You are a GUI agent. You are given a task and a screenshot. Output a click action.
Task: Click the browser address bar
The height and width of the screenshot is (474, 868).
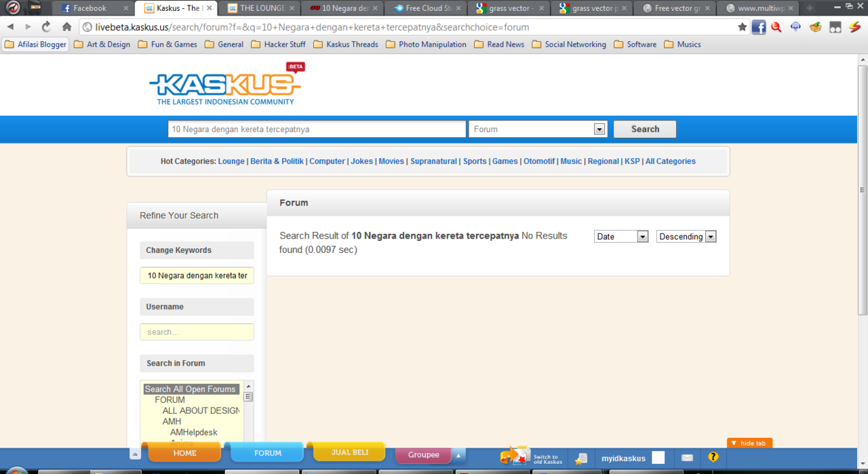tap(407, 27)
